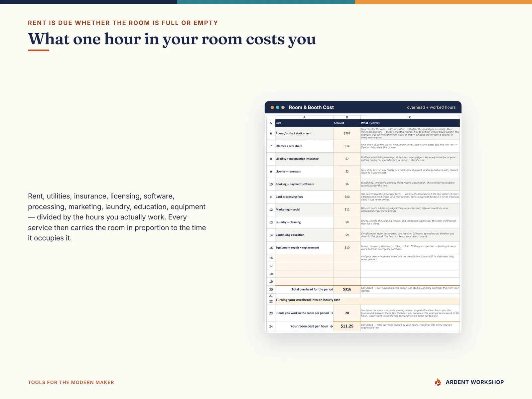Select the $10 amount cell
532x399 pixels.
pyautogui.click(x=347, y=248)
